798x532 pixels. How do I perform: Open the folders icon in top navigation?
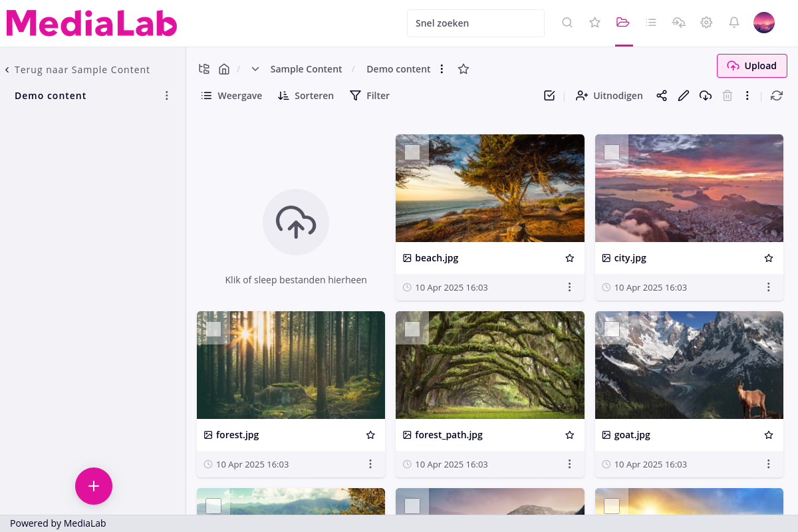pos(623,23)
